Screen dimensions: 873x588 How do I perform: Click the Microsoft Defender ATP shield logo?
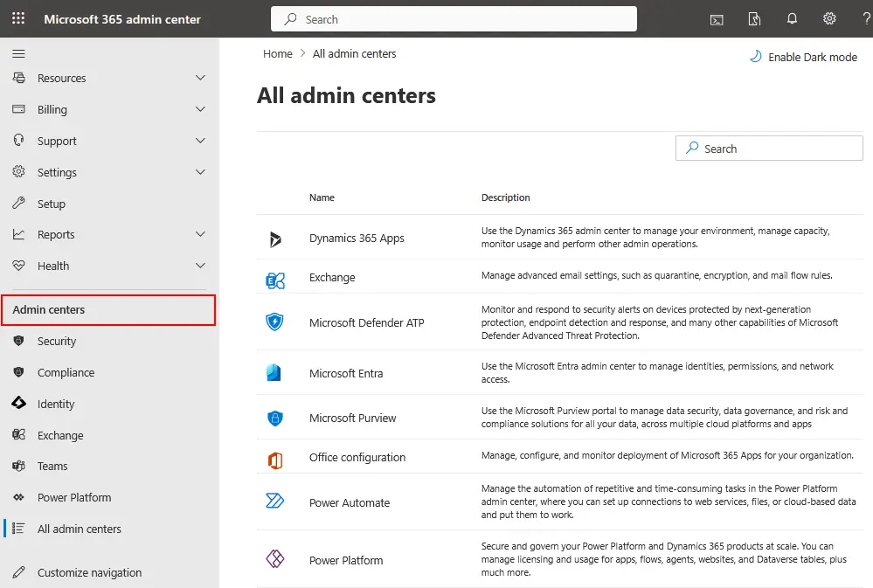[x=274, y=322]
